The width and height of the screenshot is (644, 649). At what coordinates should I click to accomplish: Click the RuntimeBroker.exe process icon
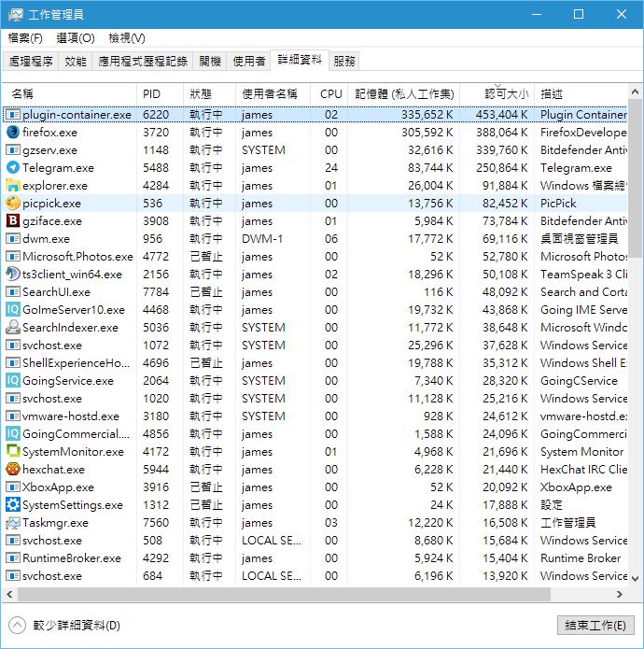click(13, 557)
